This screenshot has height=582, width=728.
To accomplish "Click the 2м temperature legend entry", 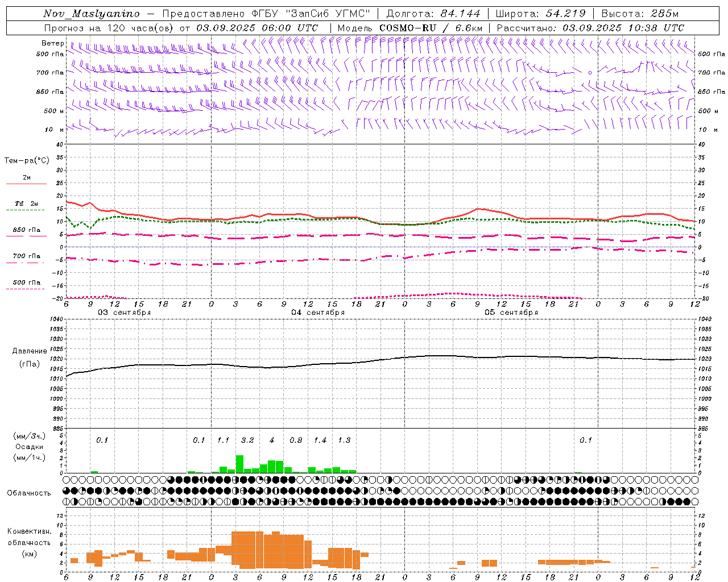I will click(26, 178).
